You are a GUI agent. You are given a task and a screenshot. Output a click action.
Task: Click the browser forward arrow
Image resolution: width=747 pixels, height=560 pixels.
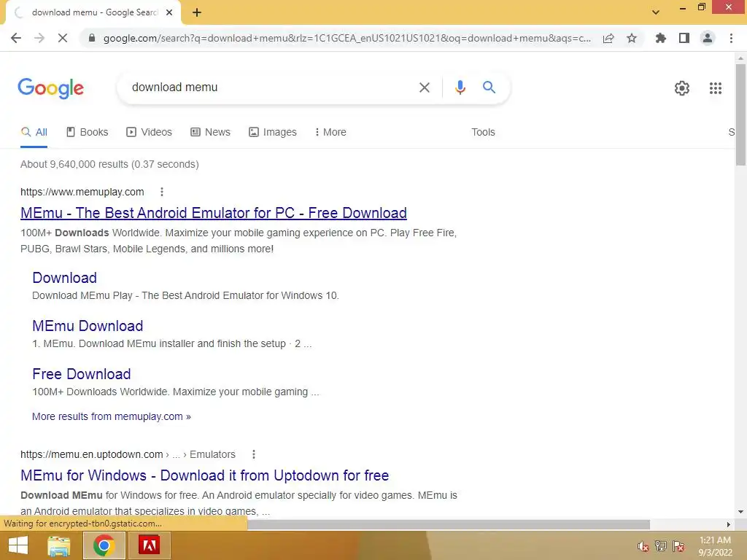pos(39,38)
